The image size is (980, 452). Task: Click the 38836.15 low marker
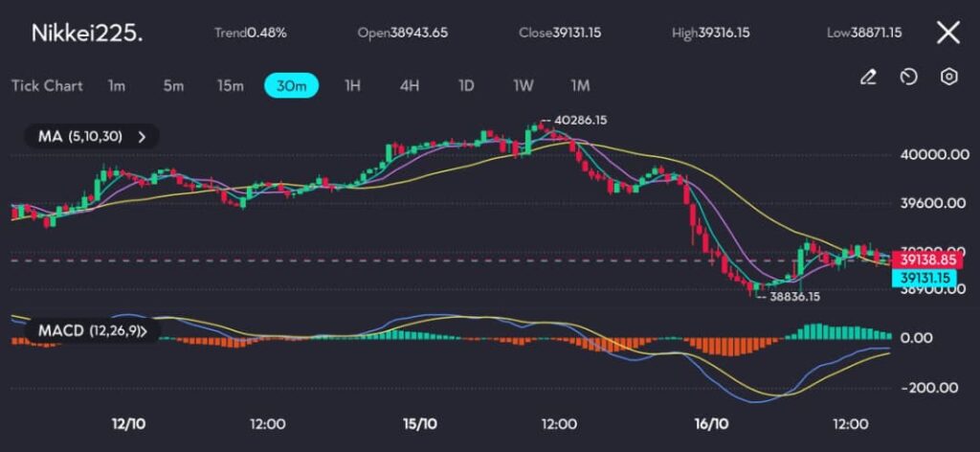(794, 297)
